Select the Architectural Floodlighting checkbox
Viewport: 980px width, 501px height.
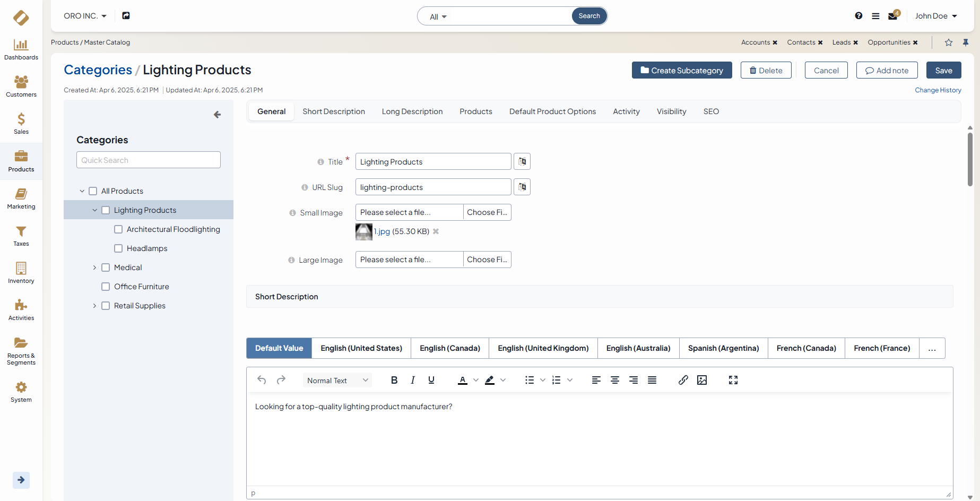tap(118, 229)
